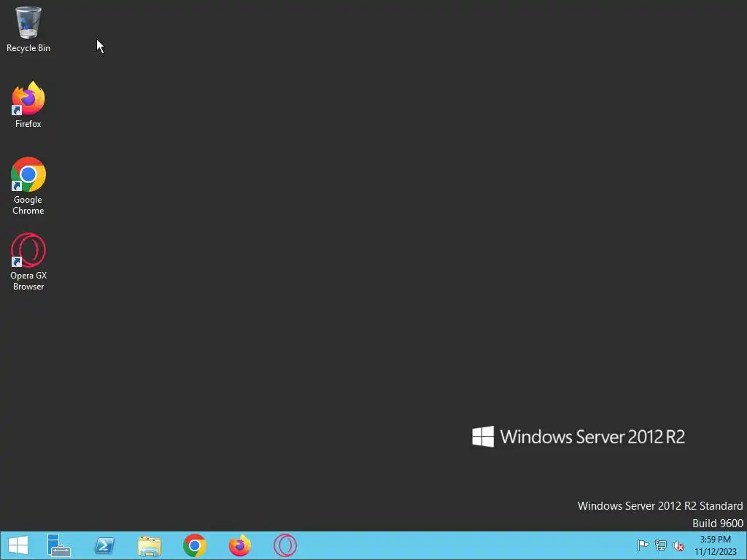Open Server Manager from the taskbar
747x560 pixels.
[58, 545]
